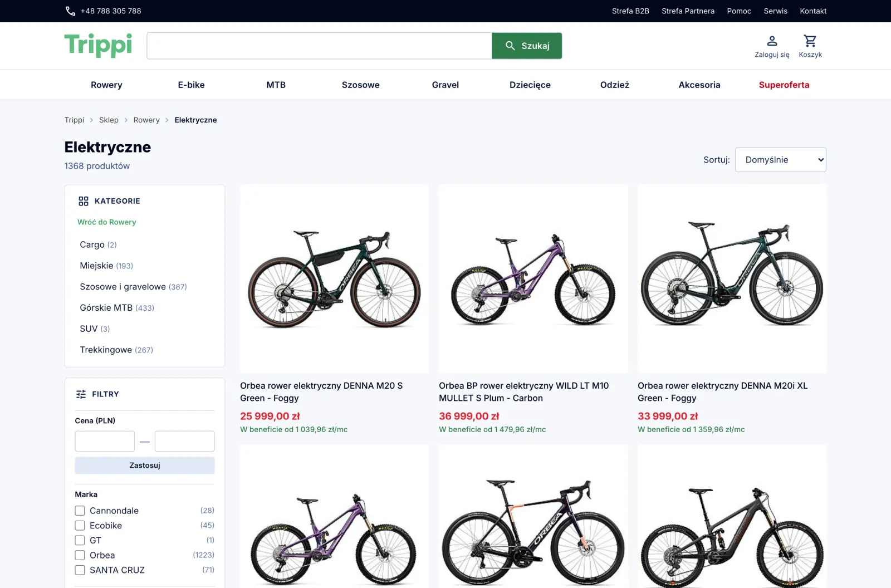
Task: Click the Szukaj search button
Action: tap(527, 46)
